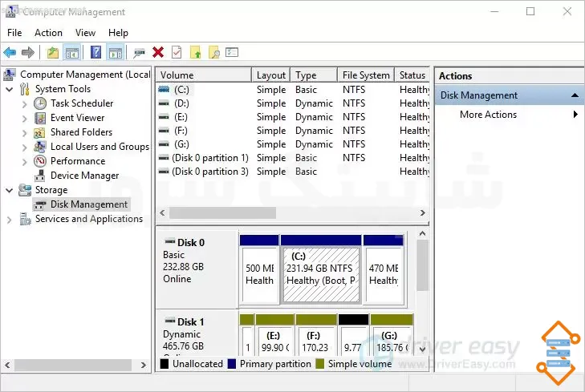Image resolution: width=585 pixels, height=392 pixels.
Task: Click the volume list scroll right arrow
Action: coord(422,212)
